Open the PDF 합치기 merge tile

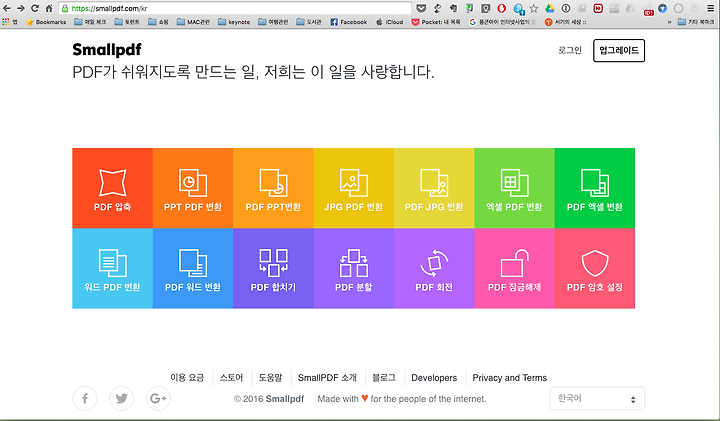pos(273,268)
